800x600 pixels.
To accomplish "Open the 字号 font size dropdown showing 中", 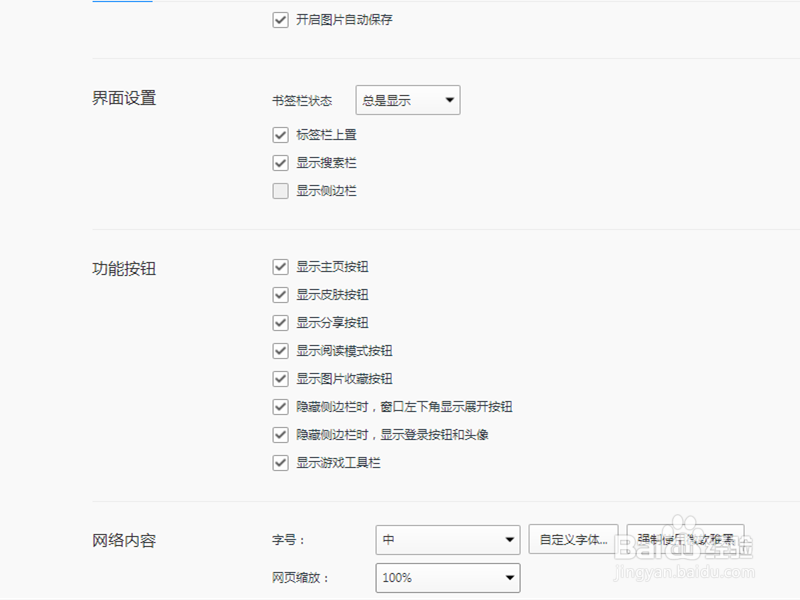I will point(447,539).
